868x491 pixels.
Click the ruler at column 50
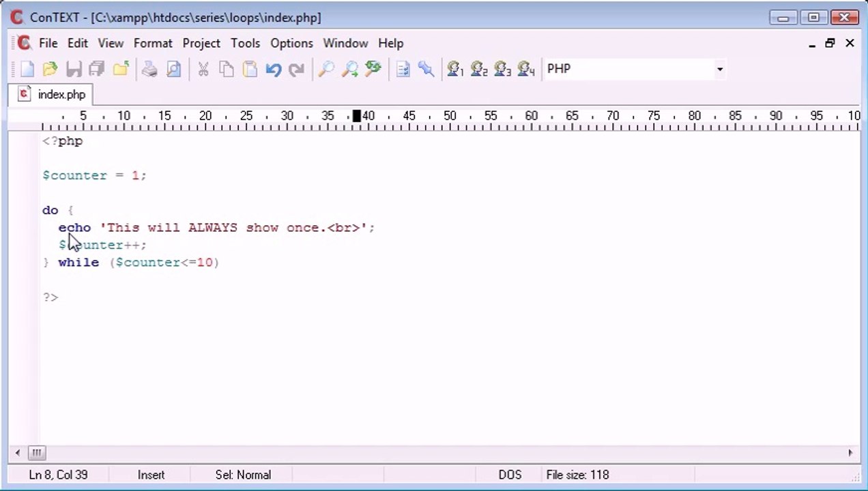(x=450, y=117)
